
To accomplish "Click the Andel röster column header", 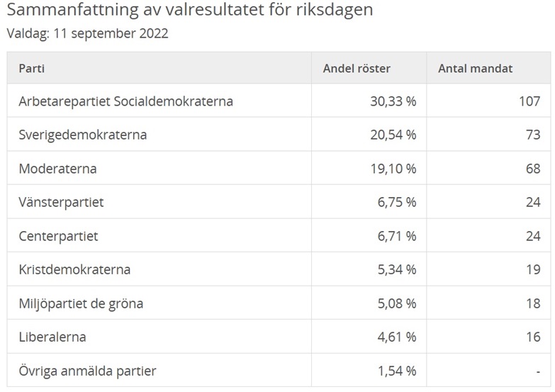I will 357,69.
